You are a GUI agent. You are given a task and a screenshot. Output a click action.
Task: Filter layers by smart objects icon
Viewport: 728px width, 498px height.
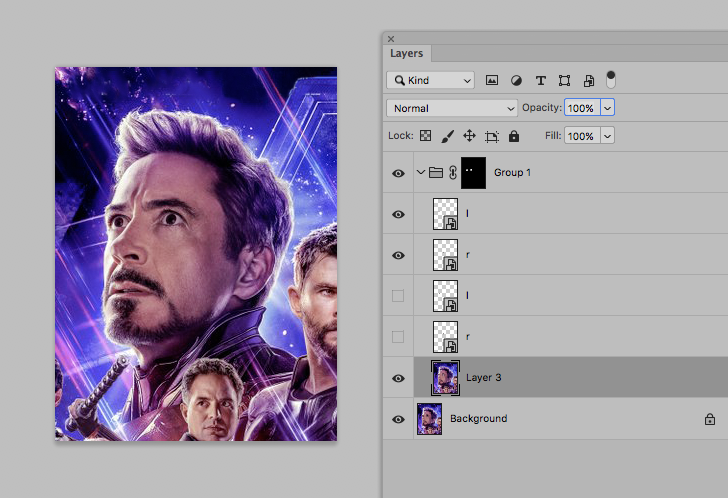tap(589, 81)
